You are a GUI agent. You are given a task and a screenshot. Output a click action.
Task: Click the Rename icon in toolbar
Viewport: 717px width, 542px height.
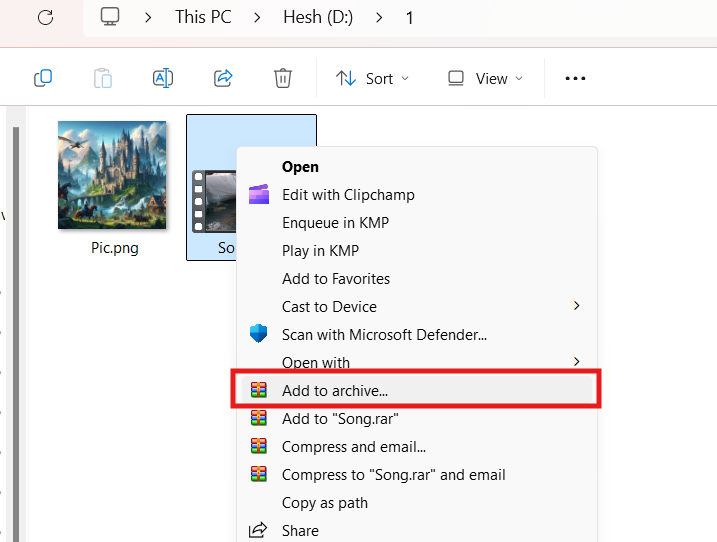163,78
